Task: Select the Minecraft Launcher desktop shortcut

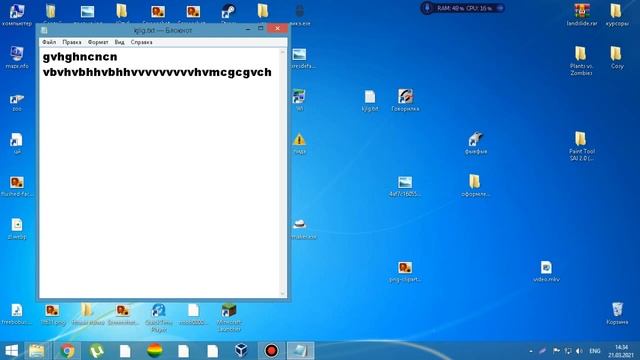Action: [x=229, y=318]
